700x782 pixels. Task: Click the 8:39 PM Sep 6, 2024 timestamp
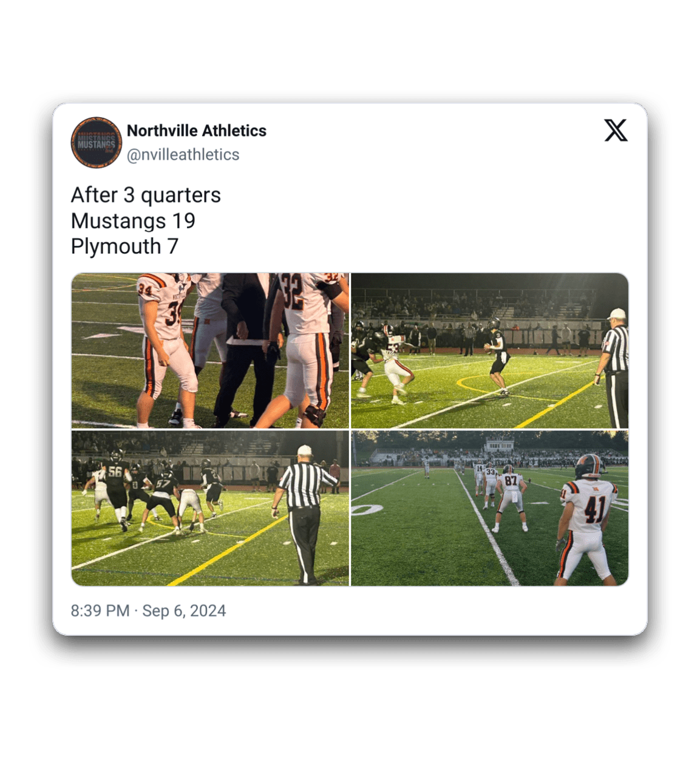tap(148, 611)
